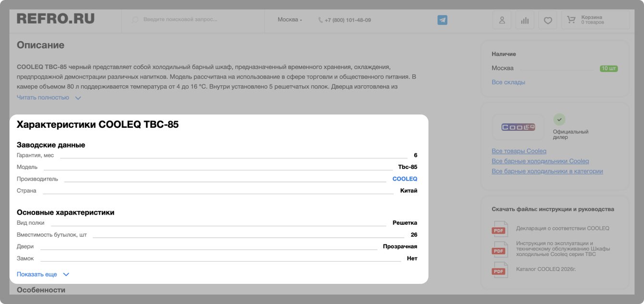Open the favorites heart icon
This screenshot has height=304, width=644.
[x=548, y=20]
